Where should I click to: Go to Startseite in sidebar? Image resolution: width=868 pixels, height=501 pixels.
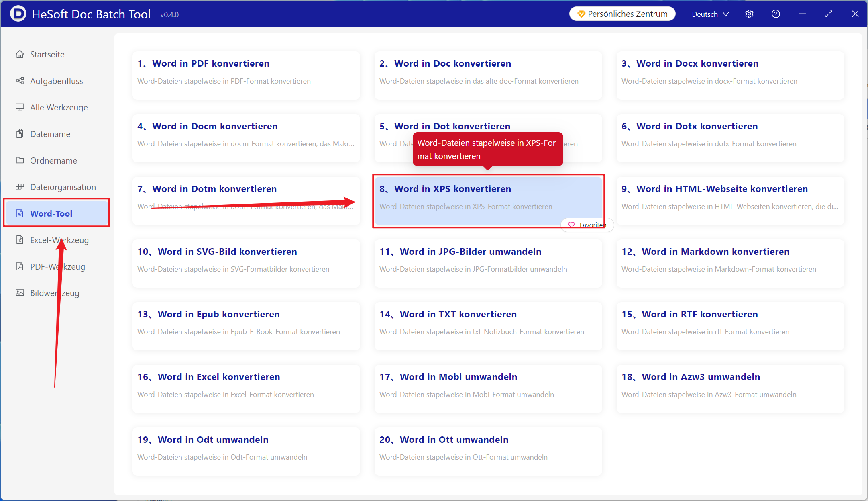click(56, 54)
